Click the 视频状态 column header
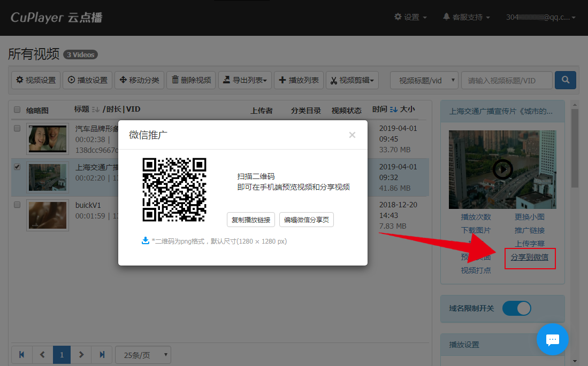The image size is (588, 366). pos(347,111)
